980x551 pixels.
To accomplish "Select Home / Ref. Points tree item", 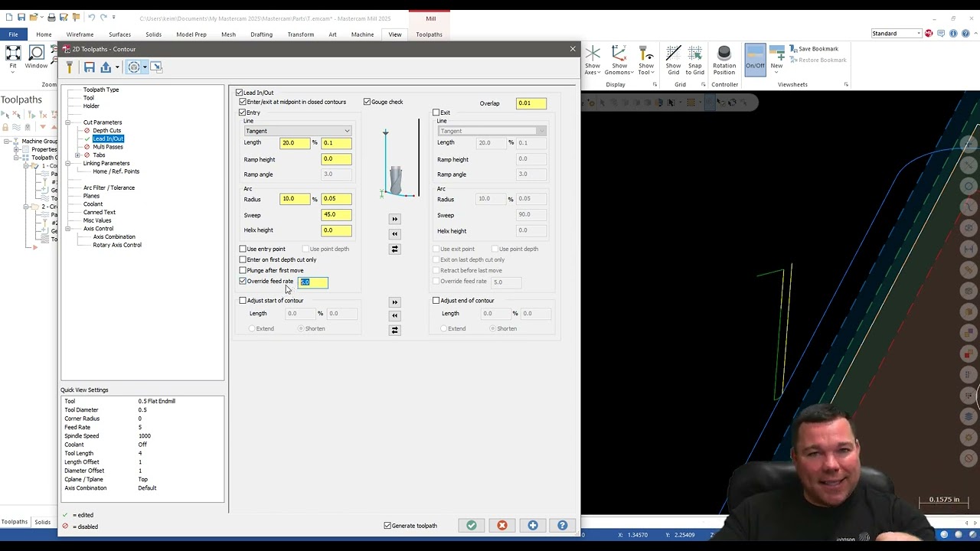I will coord(116,171).
